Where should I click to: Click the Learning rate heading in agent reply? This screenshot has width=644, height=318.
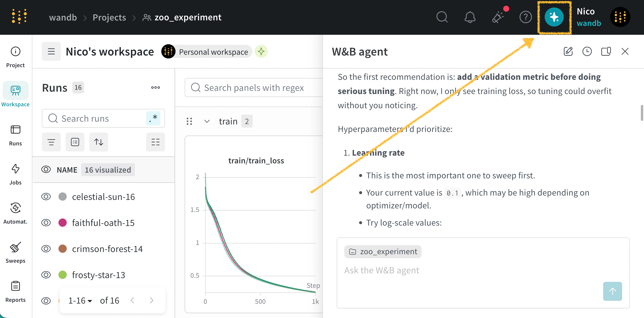point(378,153)
